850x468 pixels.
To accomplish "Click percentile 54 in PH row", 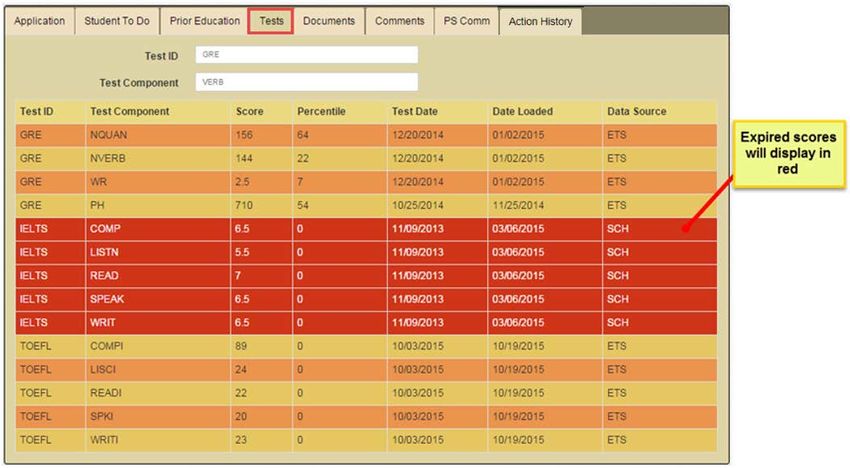I will (x=339, y=206).
